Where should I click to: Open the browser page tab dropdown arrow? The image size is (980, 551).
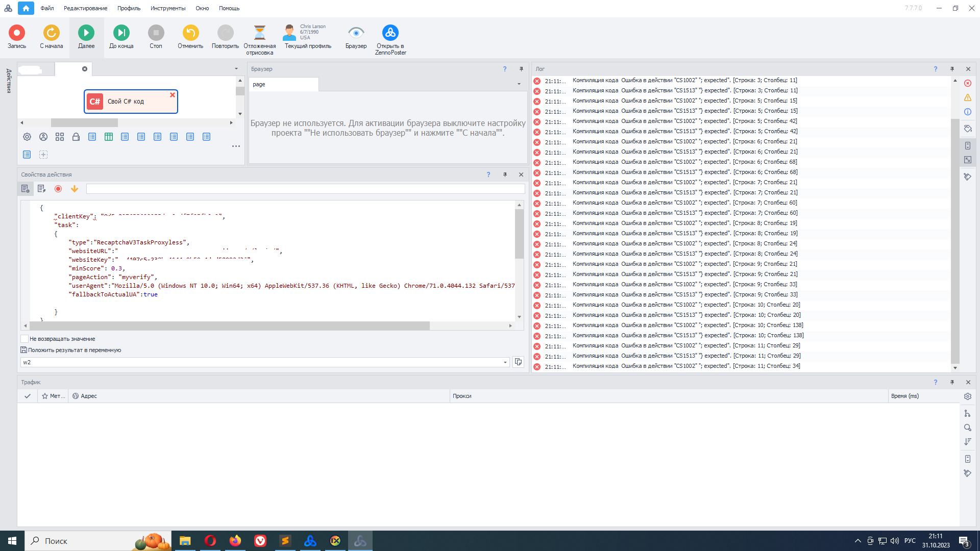click(x=519, y=84)
